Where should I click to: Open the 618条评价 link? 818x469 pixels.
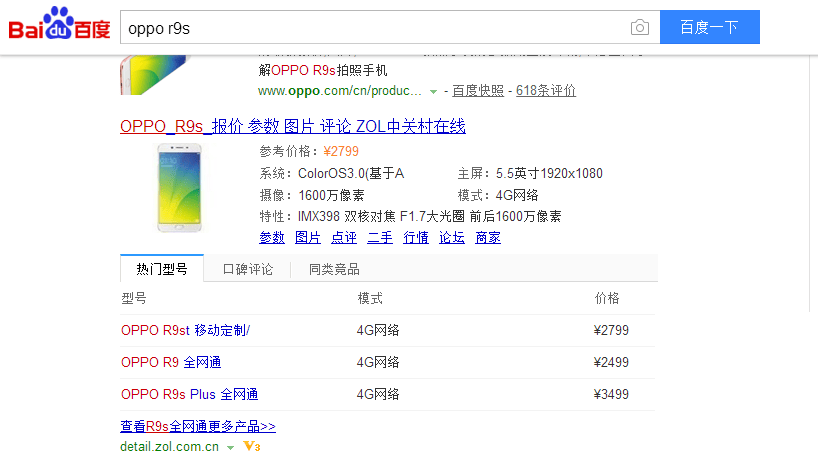[x=546, y=91]
